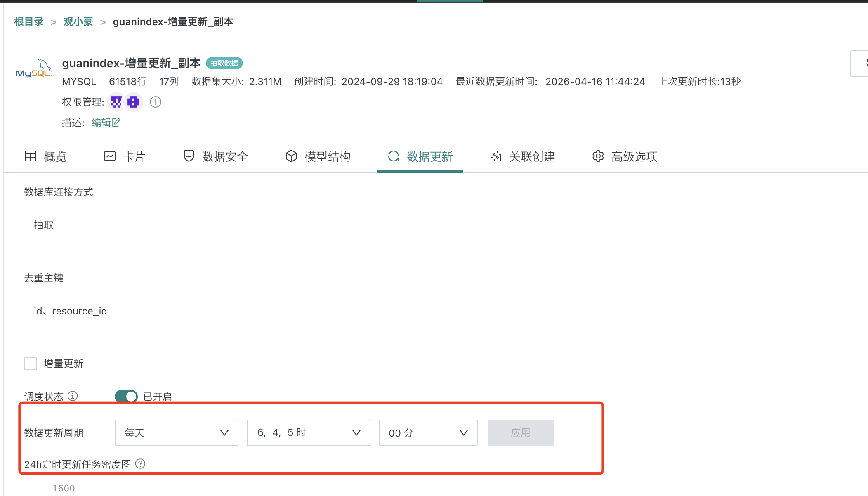Select the 卡片 tab icon
The image size is (868, 496).
click(x=109, y=156)
